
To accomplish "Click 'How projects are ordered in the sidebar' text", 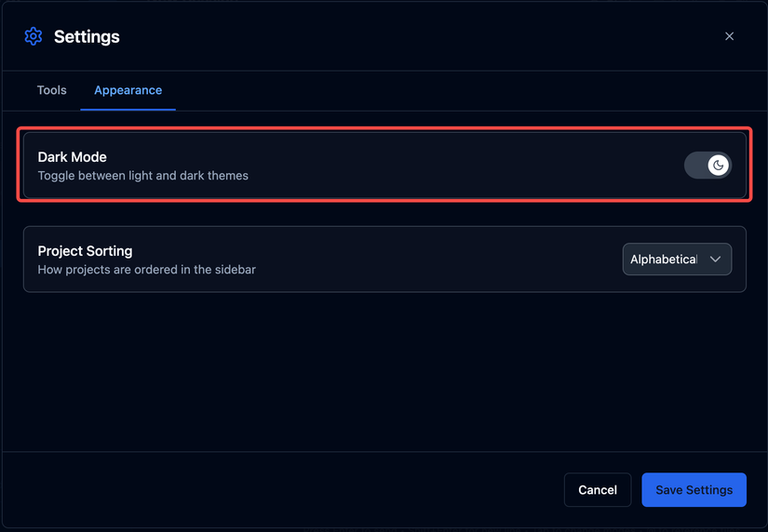I will (146, 270).
